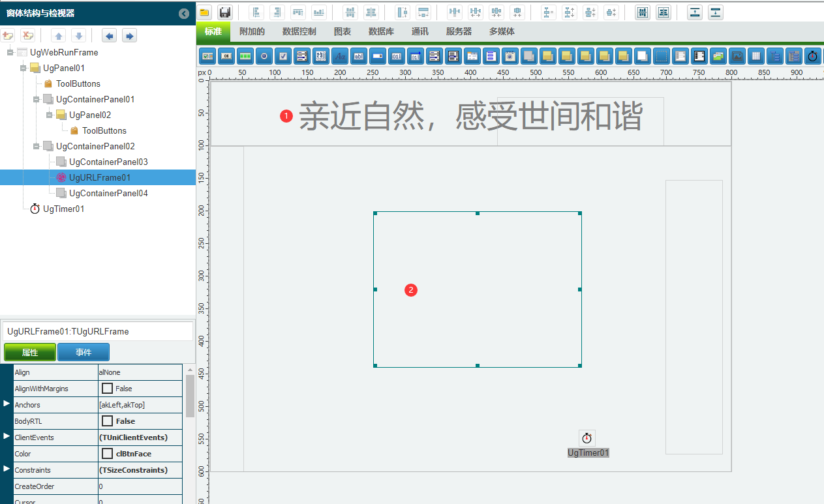Open the 通讯 component tab

420,31
